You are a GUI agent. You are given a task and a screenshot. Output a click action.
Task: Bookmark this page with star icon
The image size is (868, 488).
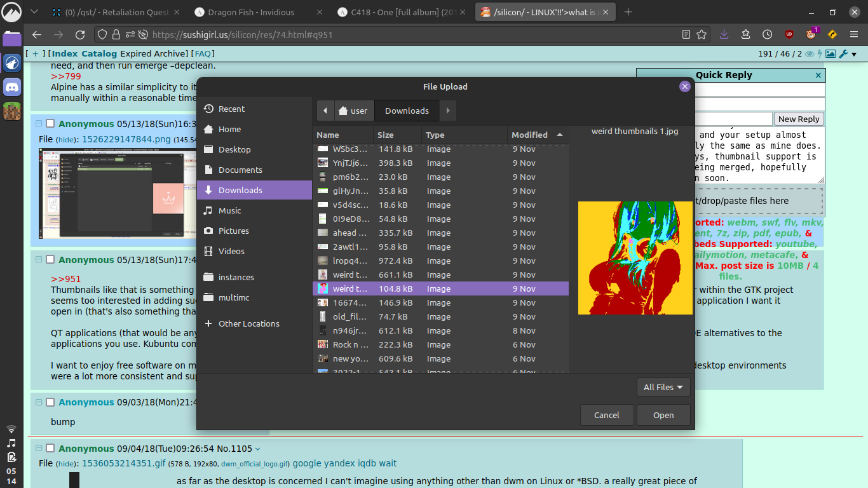coord(702,34)
